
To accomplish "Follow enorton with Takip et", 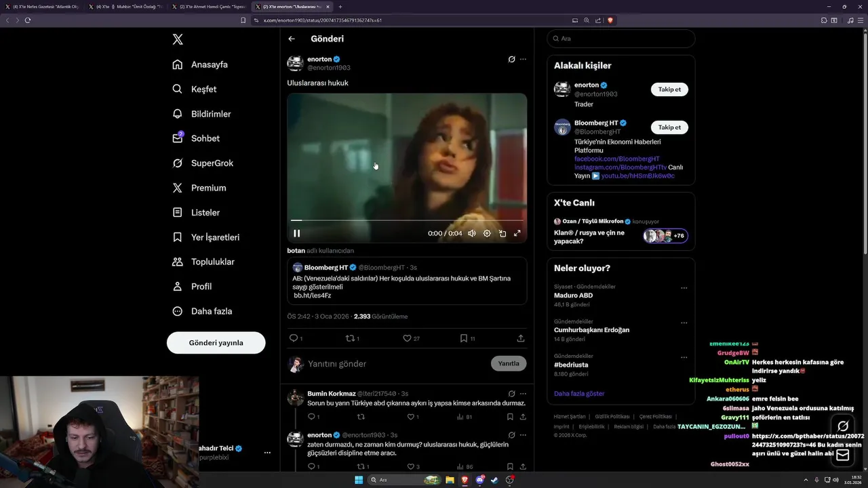I will point(669,89).
